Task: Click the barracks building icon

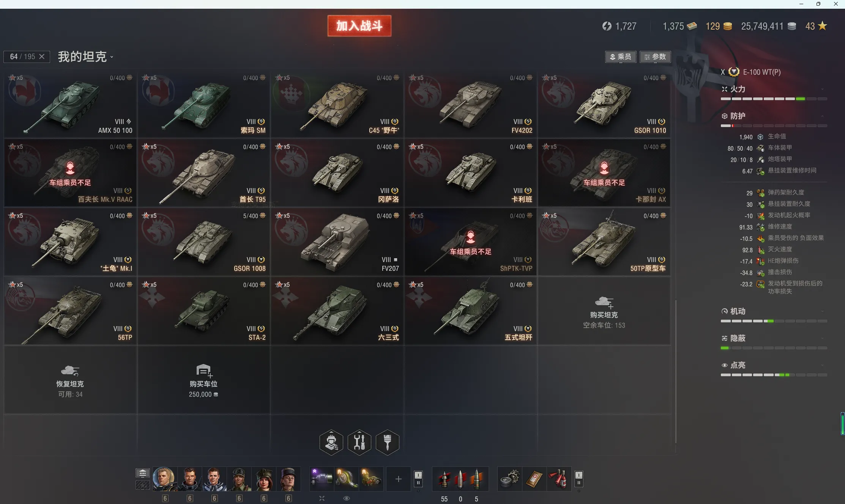Action: click(x=143, y=473)
